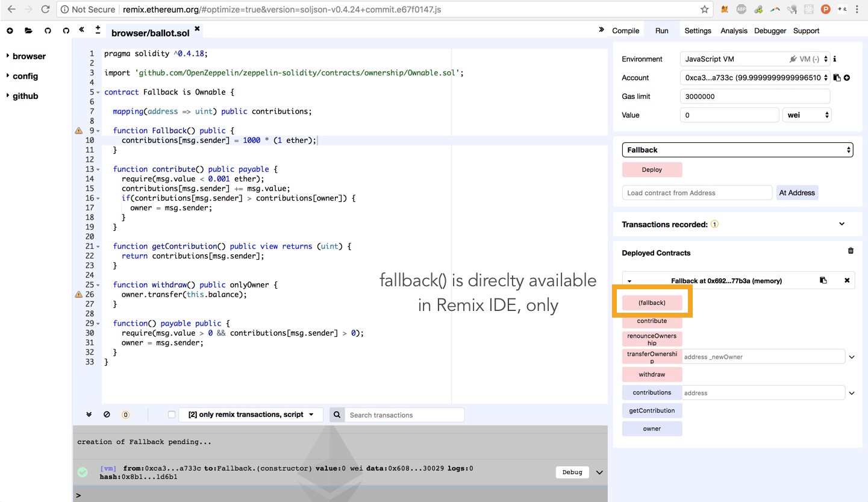
Task: Bookmark this page with the star icon
Action: [x=704, y=10]
